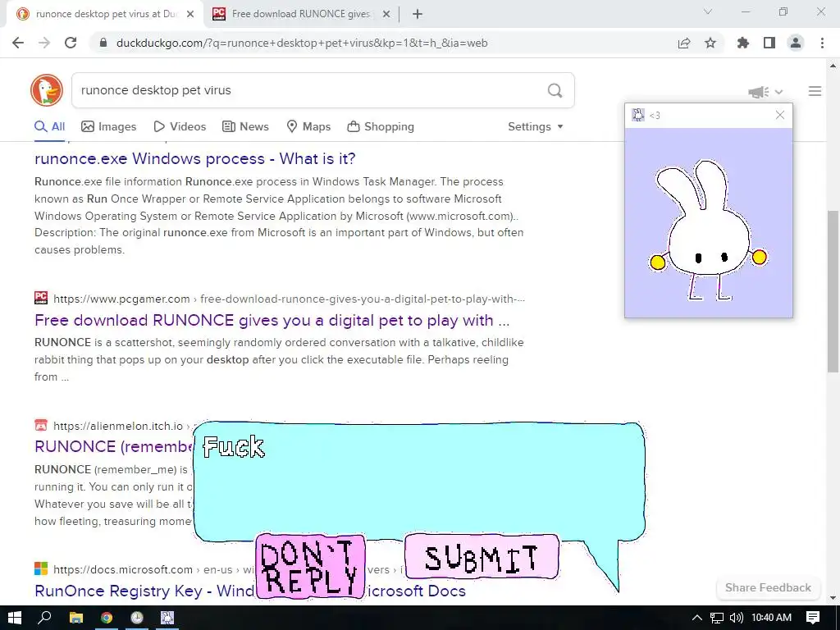Open the Windows Start menu
Image resolution: width=840 pixels, height=630 pixels.
15,618
